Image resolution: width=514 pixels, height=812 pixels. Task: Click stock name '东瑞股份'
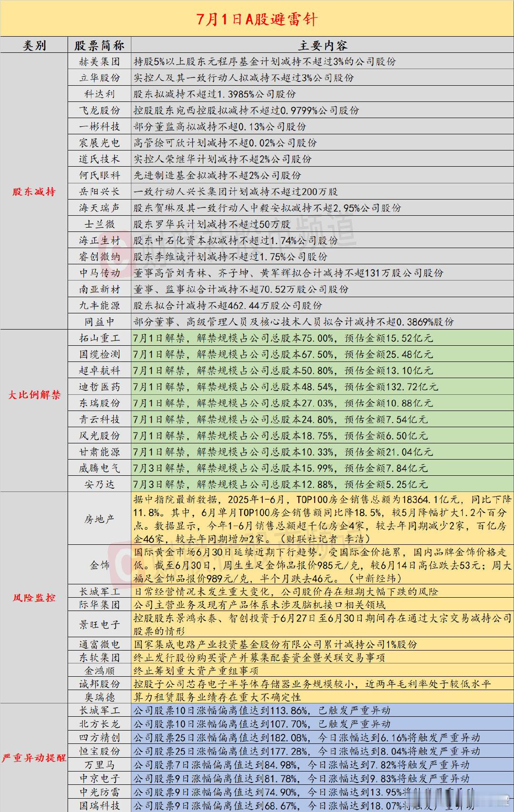pyautogui.click(x=99, y=403)
